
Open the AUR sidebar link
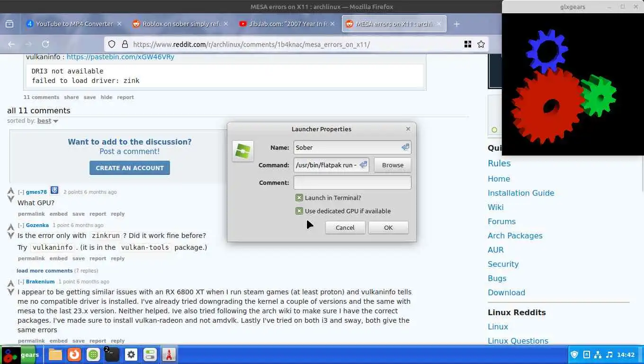pyautogui.click(x=496, y=250)
